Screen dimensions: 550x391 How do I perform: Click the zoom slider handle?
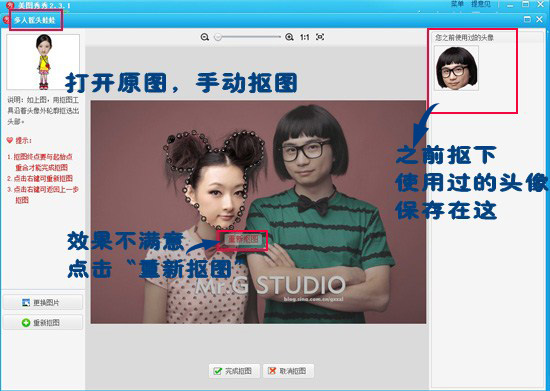point(218,37)
